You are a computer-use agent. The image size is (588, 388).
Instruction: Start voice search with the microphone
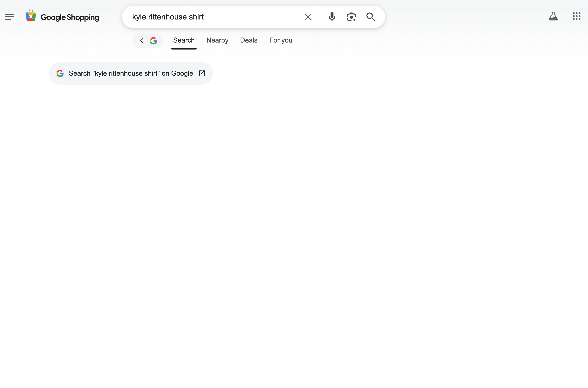point(332,17)
